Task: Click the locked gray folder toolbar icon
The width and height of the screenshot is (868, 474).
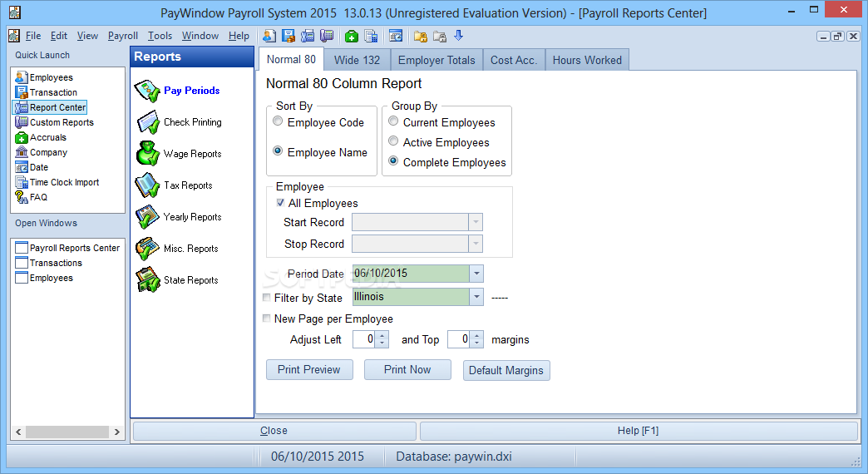Action: click(440, 36)
